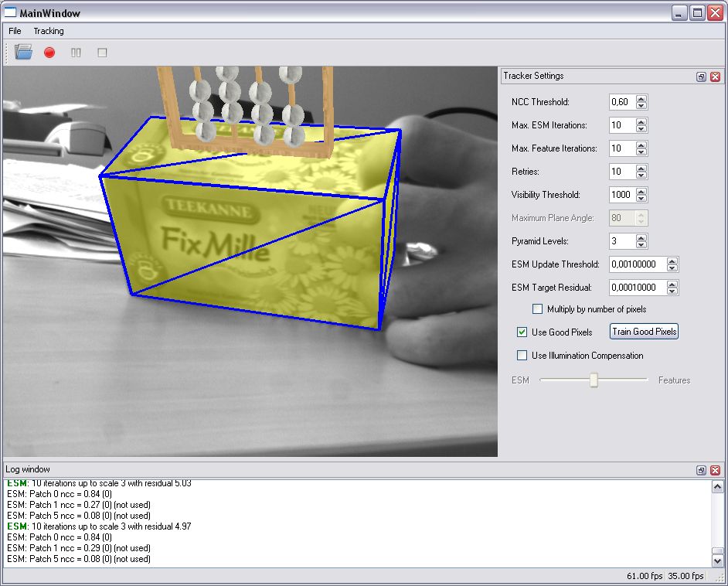This screenshot has height=586, width=728.
Task: Increase ESM Update Threshold value
Action: pos(672,261)
